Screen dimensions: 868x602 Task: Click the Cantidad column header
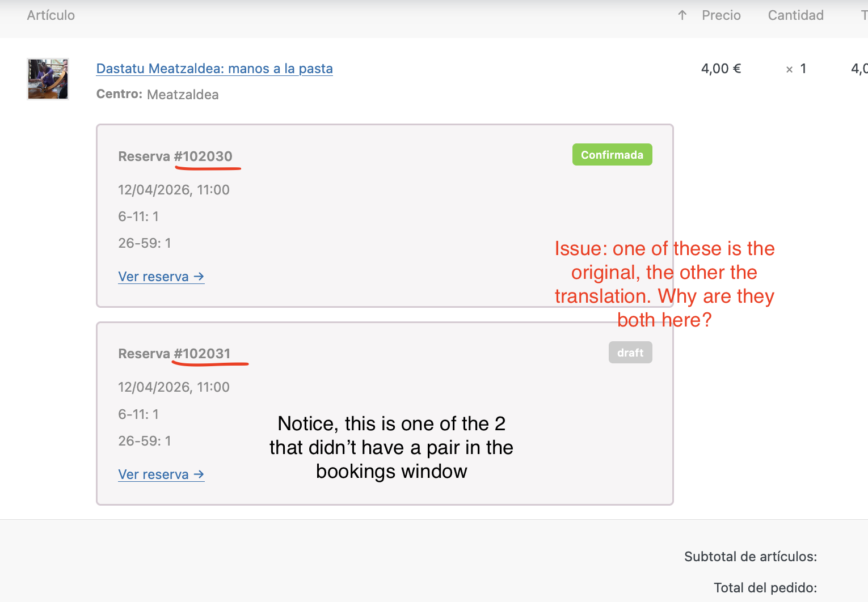point(795,15)
